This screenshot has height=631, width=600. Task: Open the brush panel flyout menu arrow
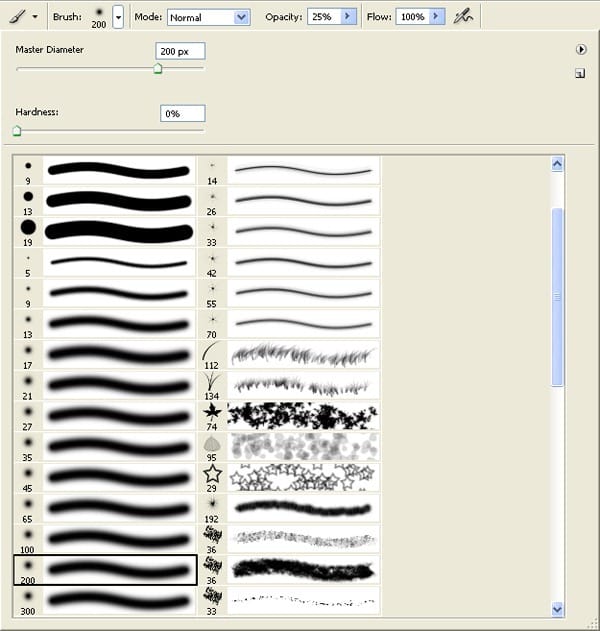coord(580,49)
